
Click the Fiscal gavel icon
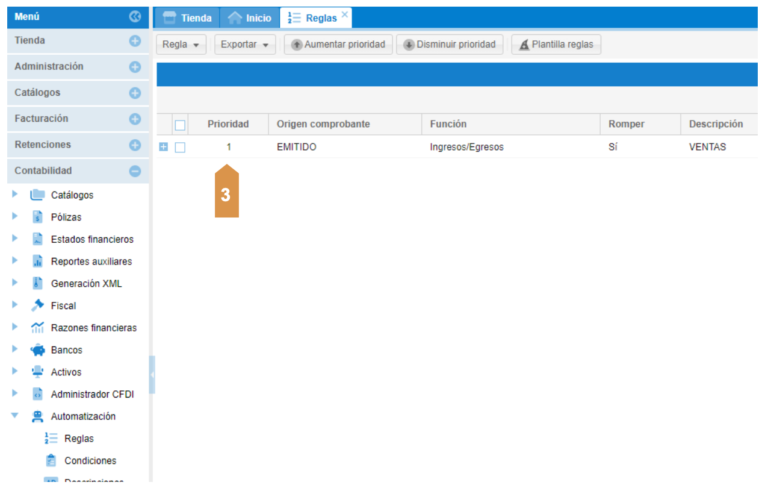pos(38,306)
